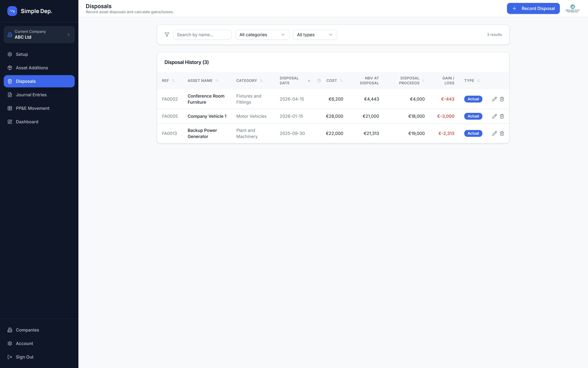The width and height of the screenshot is (588, 368).
Task: Sort by Disposal Proceeds column arrows
Action: pyautogui.click(x=423, y=80)
